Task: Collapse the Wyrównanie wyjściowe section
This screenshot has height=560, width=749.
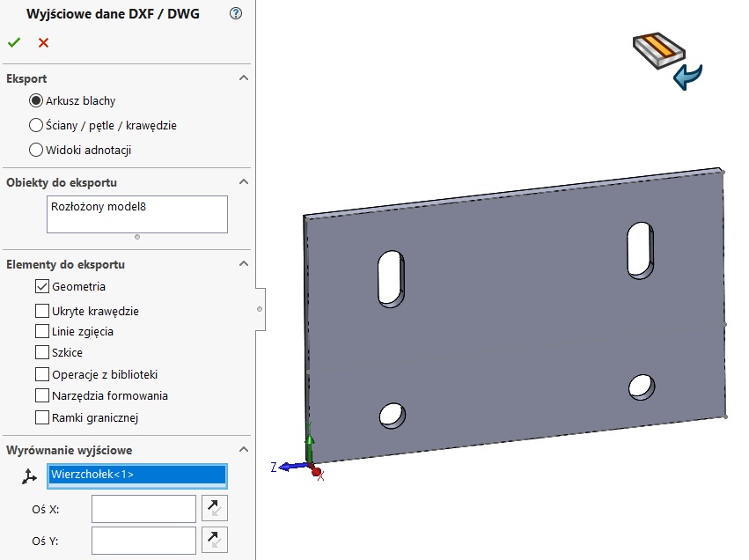Action: [x=244, y=450]
